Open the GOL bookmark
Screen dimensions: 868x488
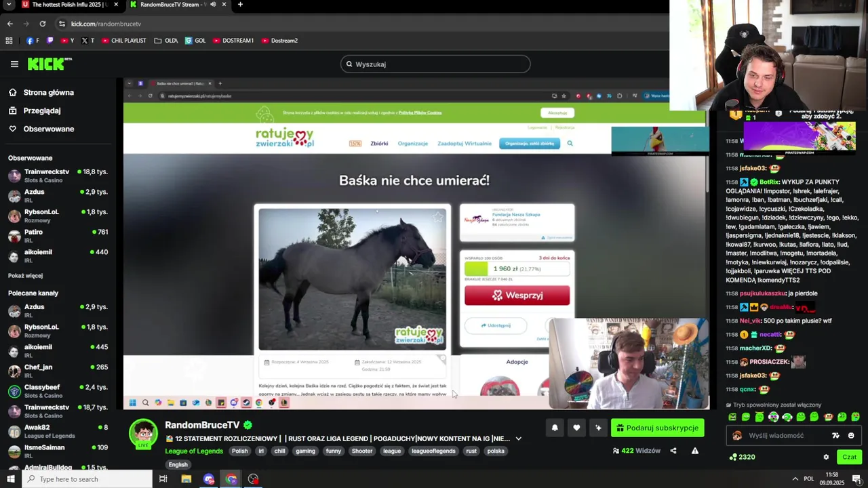(195, 41)
